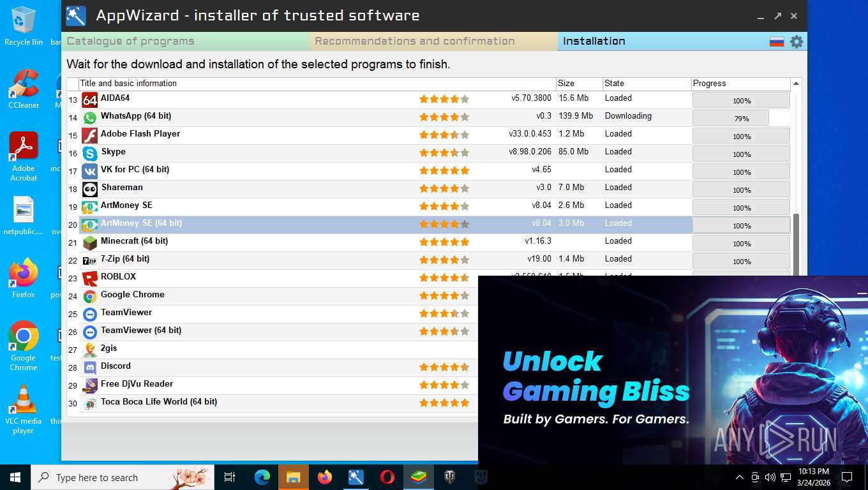Select the ArtMoney SE row number 19

pyautogui.click(x=73, y=207)
